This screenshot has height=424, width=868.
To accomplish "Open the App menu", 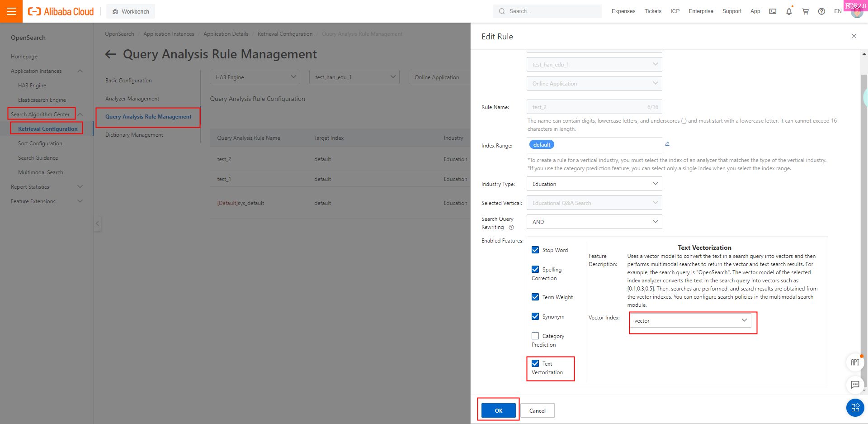I will 755,11.
